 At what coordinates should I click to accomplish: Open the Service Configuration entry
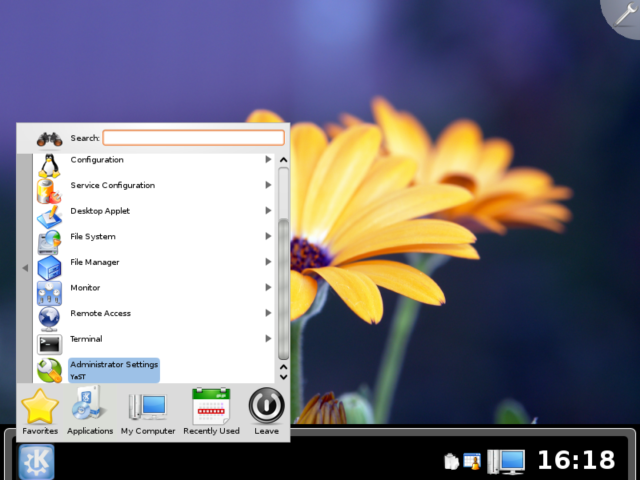coord(153,191)
